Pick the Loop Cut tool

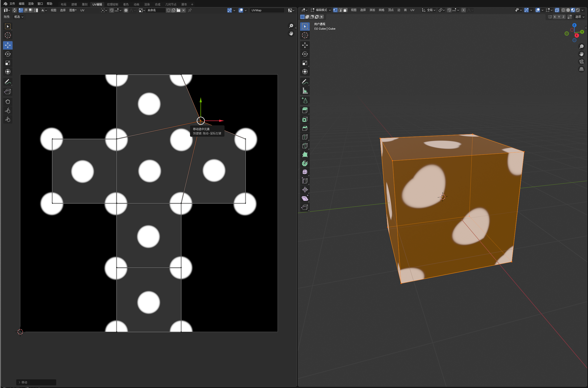(305, 137)
